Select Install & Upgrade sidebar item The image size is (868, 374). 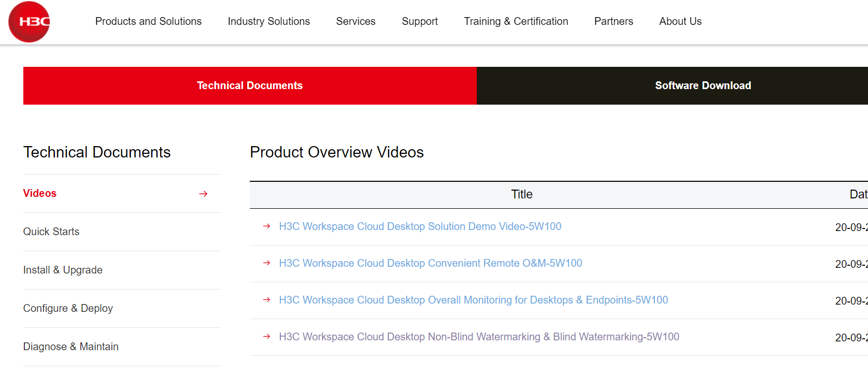tap(63, 270)
